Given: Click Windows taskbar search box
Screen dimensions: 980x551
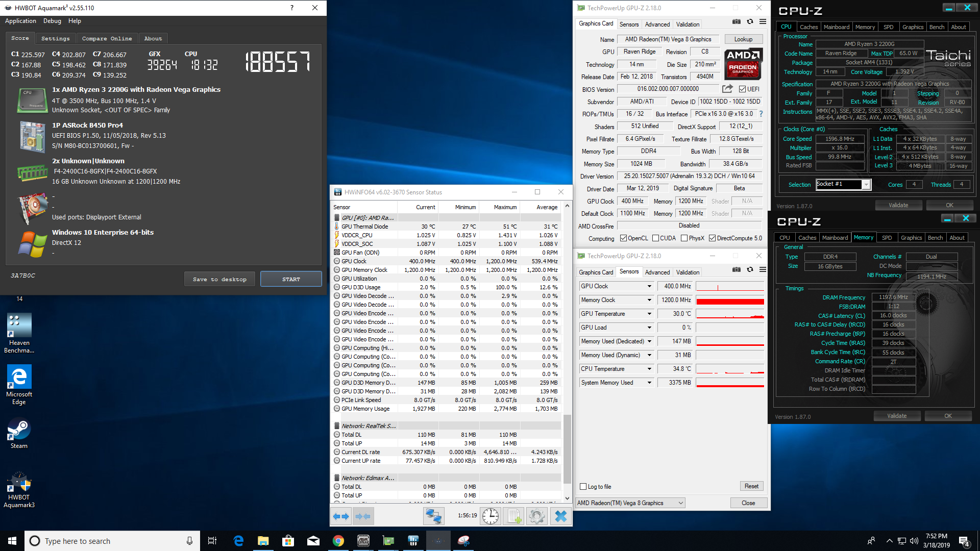Looking at the screenshot, I should pyautogui.click(x=112, y=541).
